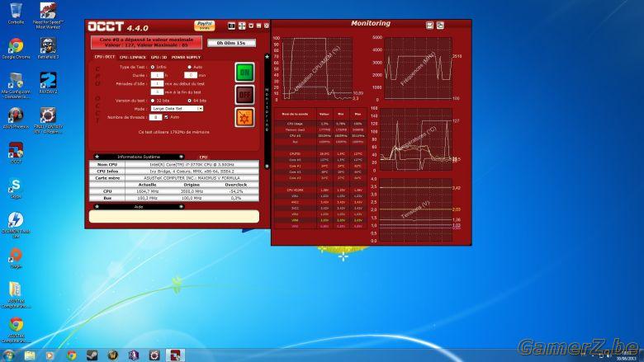Select the Infini test type radio
The image size is (644, 362).
153,67
